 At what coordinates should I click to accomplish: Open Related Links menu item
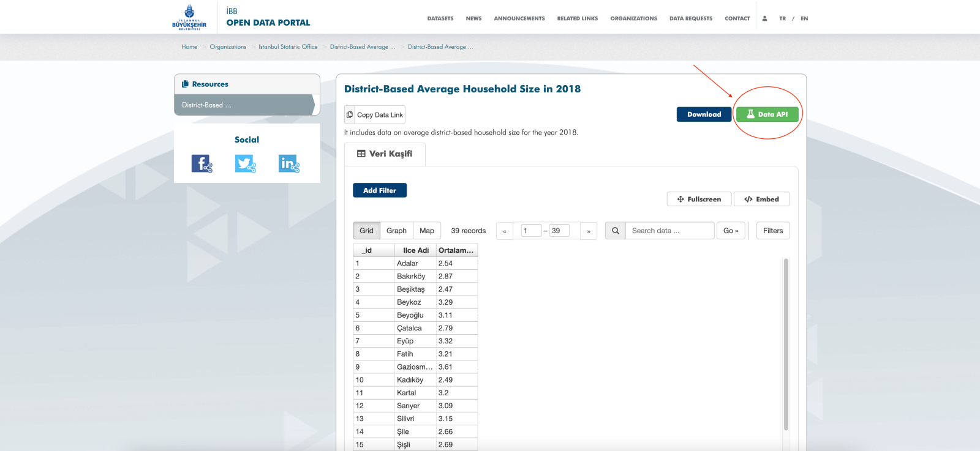click(x=578, y=18)
